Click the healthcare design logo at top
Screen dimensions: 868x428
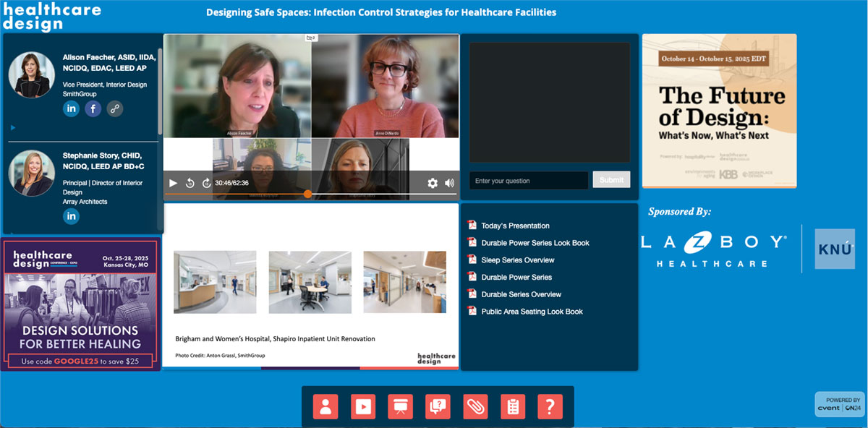point(51,16)
